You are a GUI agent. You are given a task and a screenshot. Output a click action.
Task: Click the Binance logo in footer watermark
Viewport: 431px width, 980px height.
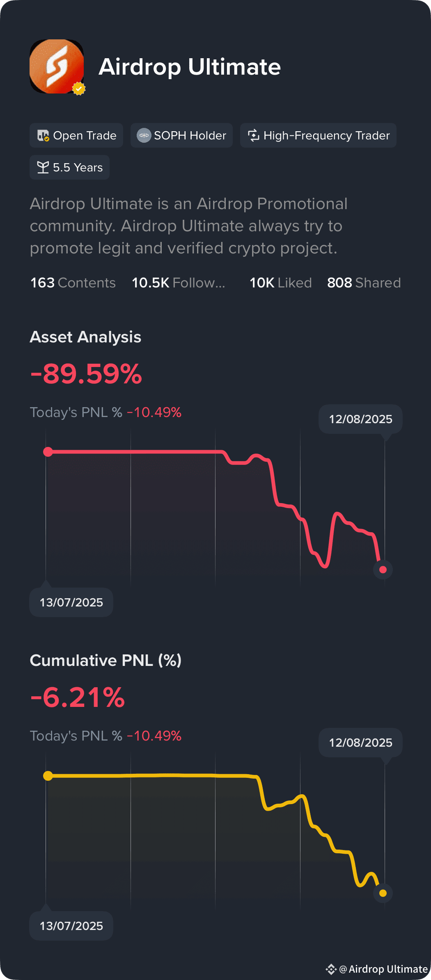click(x=331, y=969)
